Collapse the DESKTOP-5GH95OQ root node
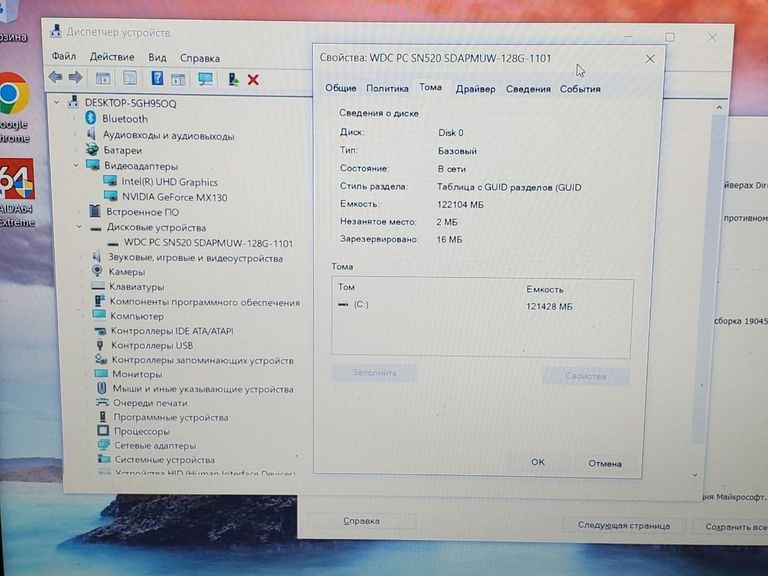The height and width of the screenshot is (576, 768). [57, 102]
